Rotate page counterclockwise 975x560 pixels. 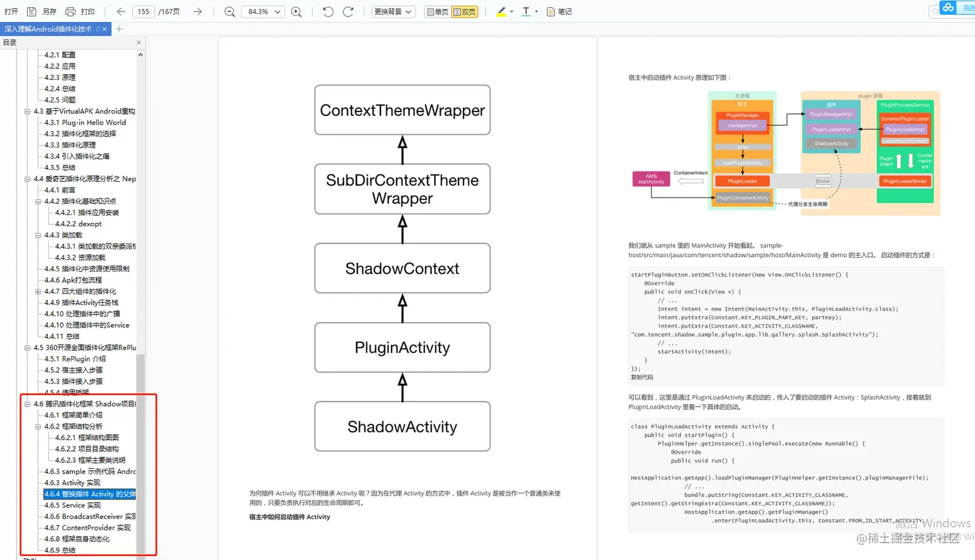click(328, 12)
